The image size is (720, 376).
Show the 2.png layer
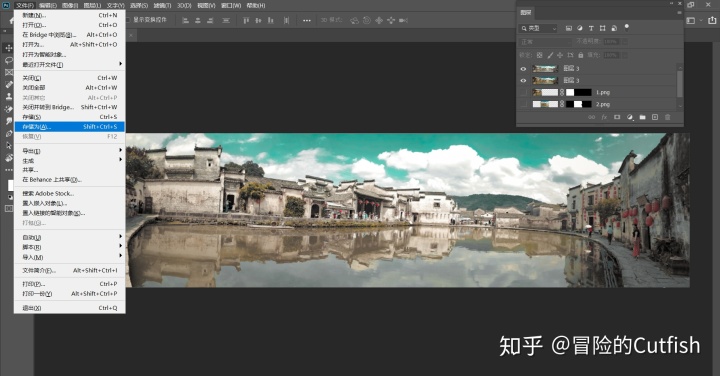tap(523, 104)
